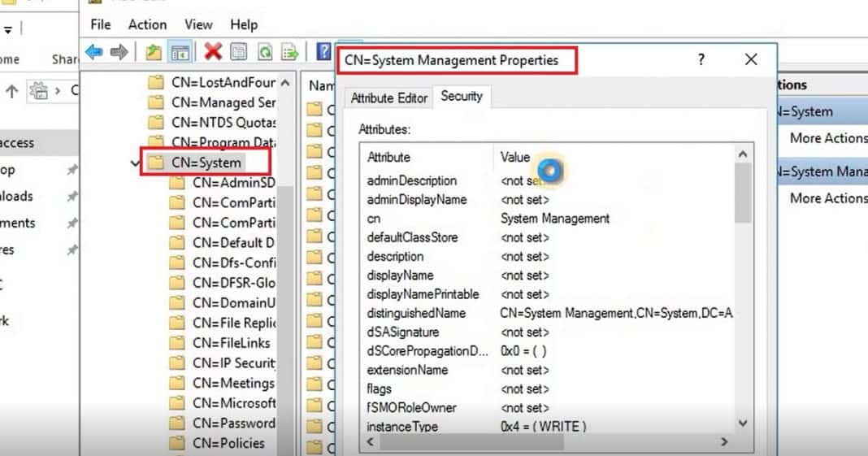This screenshot has height=456, width=868.
Task: Select the distinguishedName attribute row
Action: coord(416,313)
